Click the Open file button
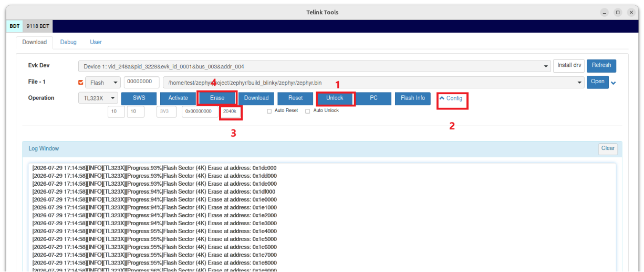 598,82
